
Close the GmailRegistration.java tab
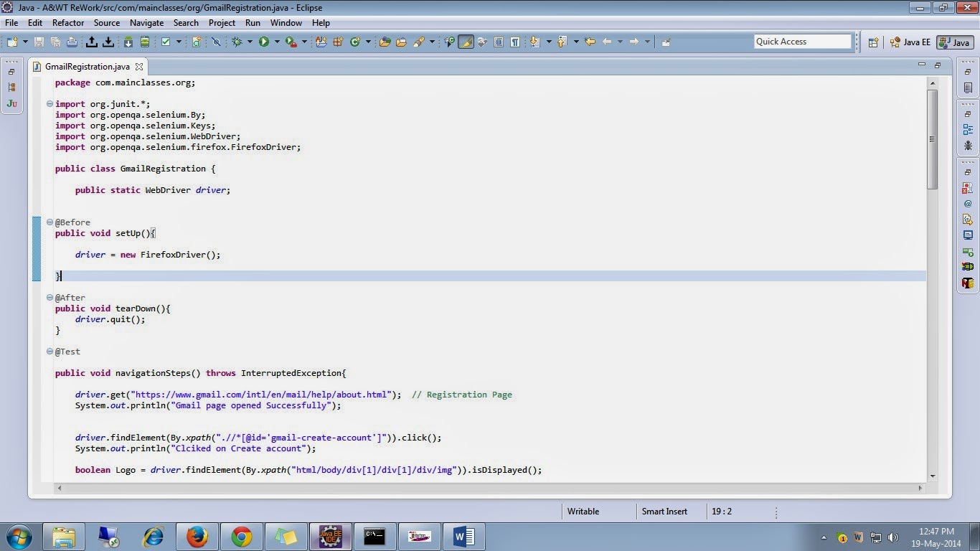139,67
